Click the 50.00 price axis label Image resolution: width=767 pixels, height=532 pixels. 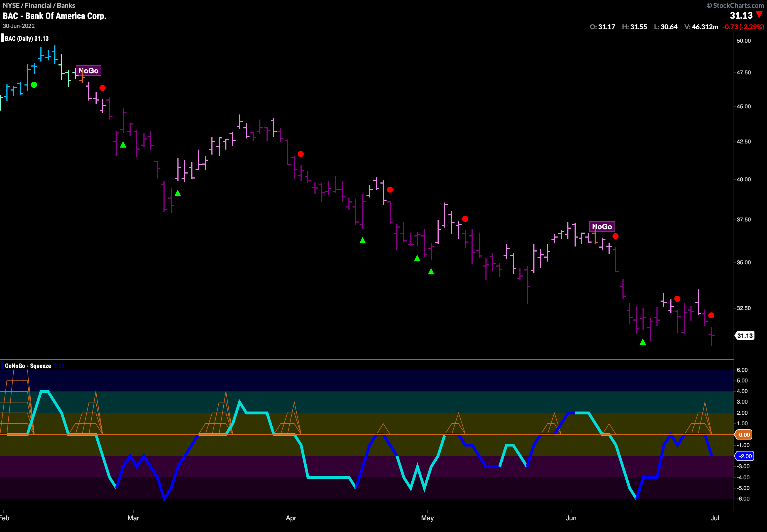coord(744,41)
